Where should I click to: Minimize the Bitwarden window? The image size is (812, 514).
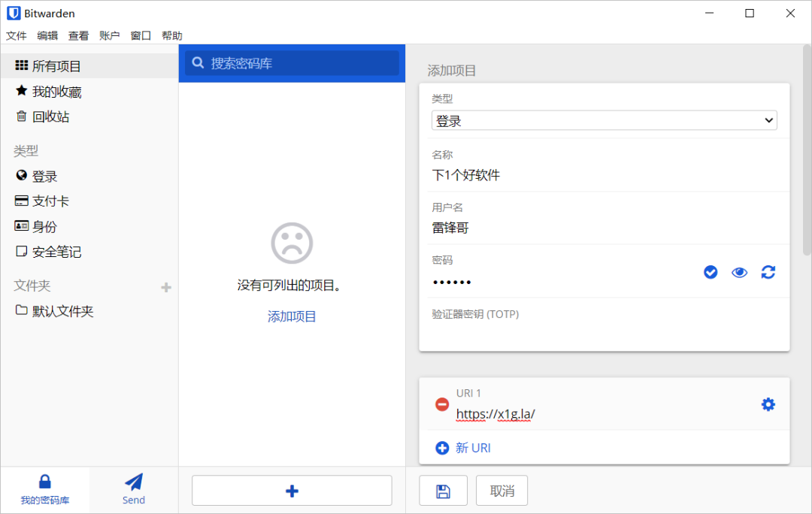click(x=710, y=13)
